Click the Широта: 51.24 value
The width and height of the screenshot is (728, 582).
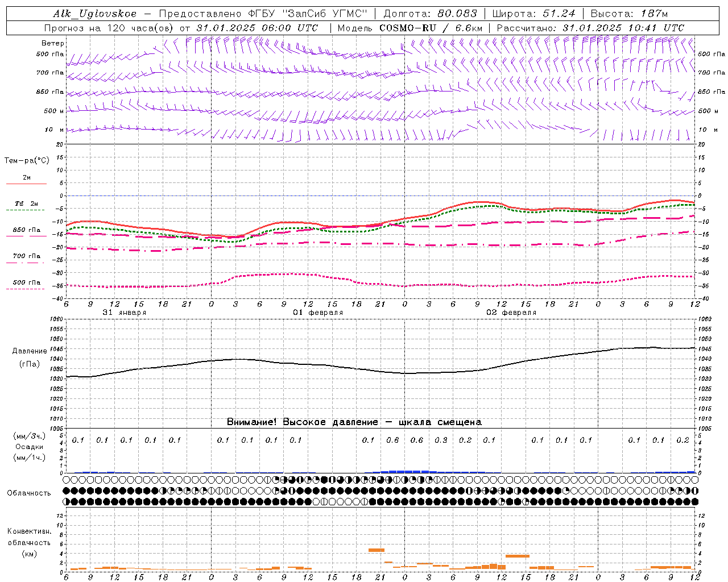pos(533,14)
